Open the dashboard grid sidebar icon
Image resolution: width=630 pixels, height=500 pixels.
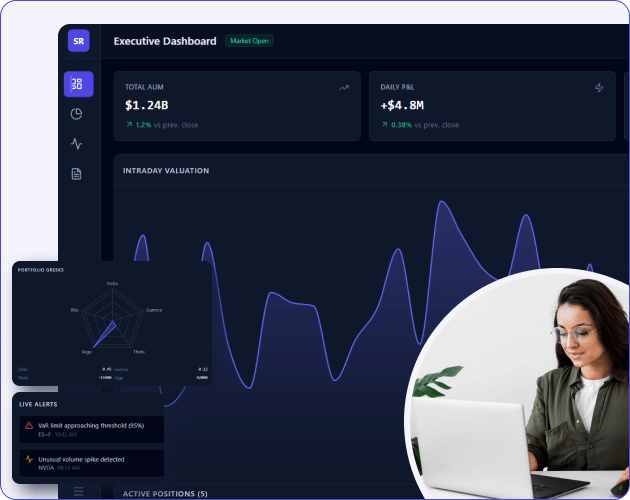click(78, 84)
